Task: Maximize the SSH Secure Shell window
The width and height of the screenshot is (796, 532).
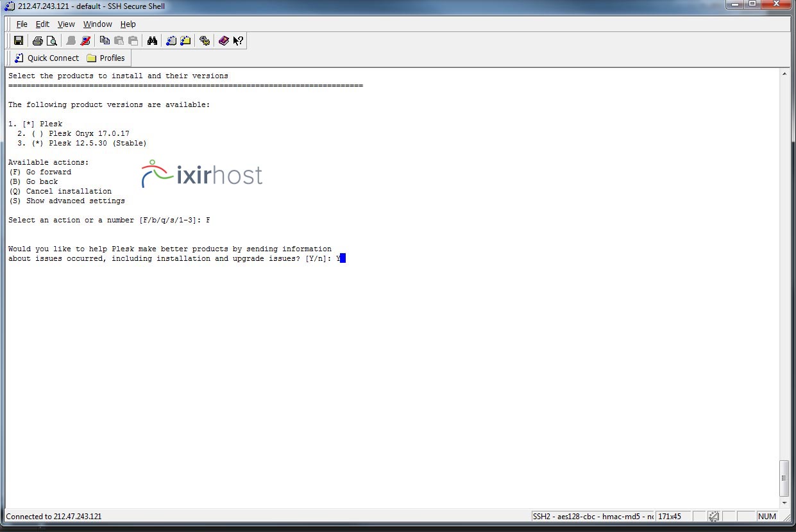Action: (x=752, y=4)
